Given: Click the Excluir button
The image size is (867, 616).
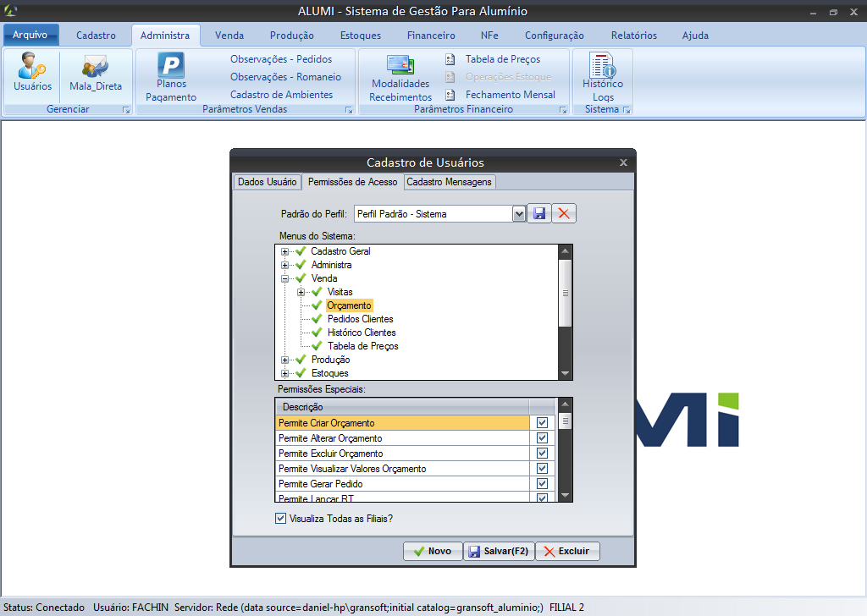Looking at the screenshot, I should click(x=567, y=551).
